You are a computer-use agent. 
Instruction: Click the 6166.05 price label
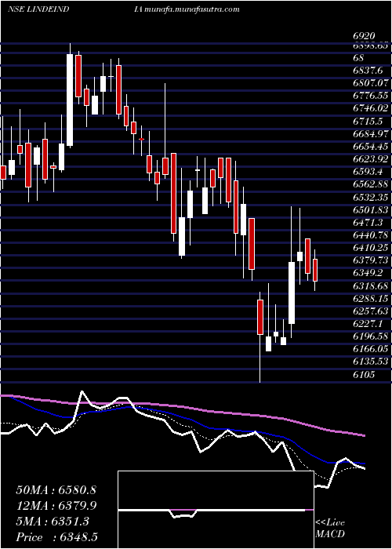tap(371, 348)
